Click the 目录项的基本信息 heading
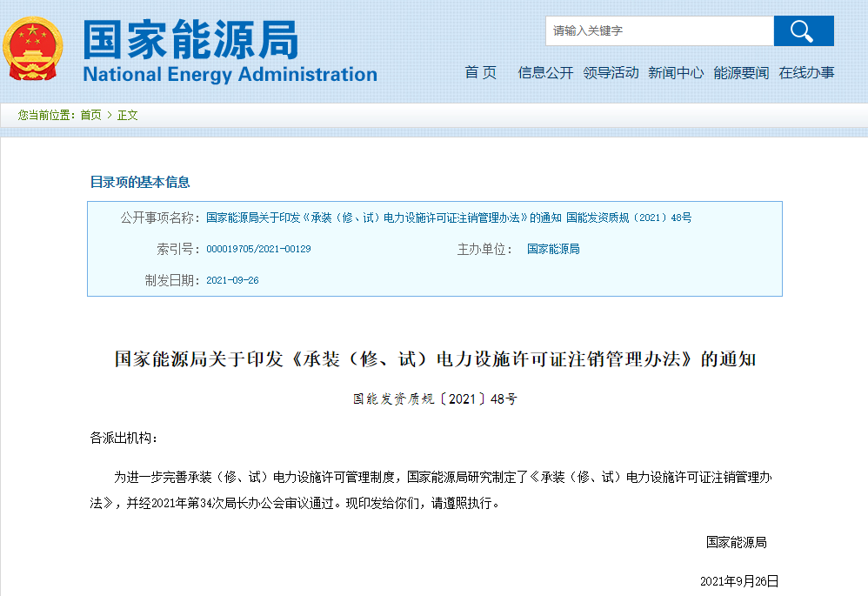The width and height of the screenshot is (868, 596). click(x=140, y=182)
